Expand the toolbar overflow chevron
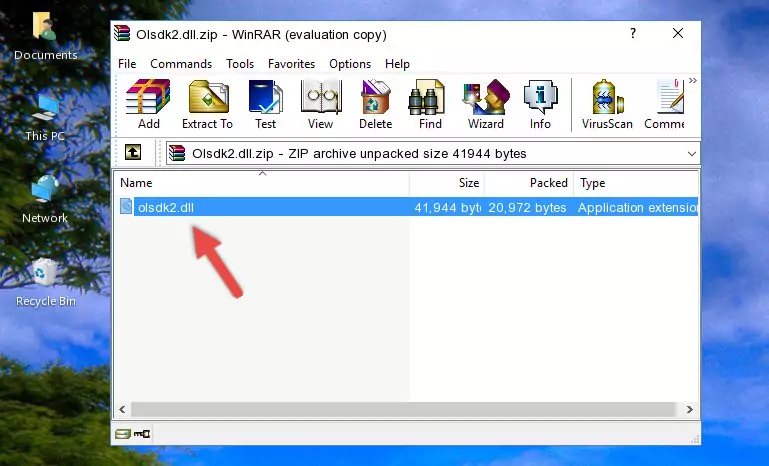 [692, 80]
